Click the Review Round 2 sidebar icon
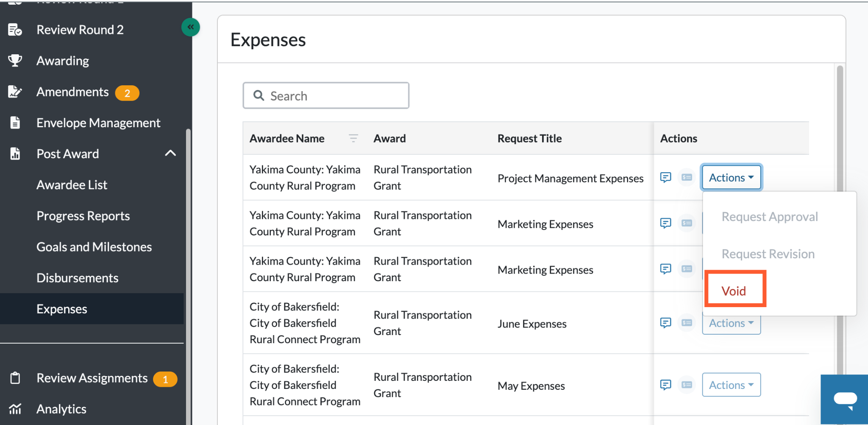 [15, 30]
